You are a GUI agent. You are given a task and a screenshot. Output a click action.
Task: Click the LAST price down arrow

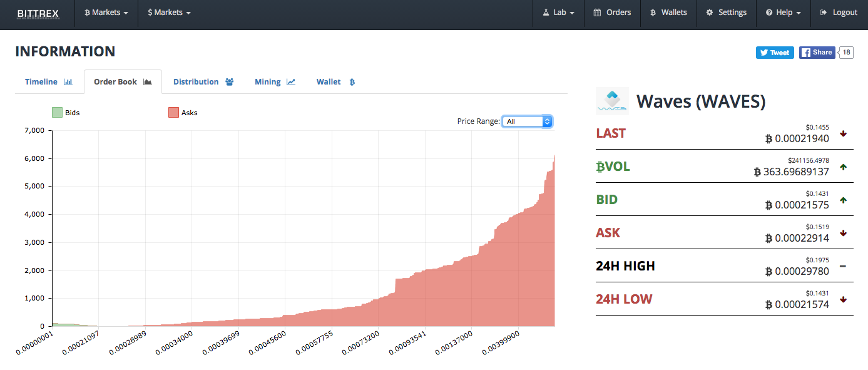tap(843, 133)
